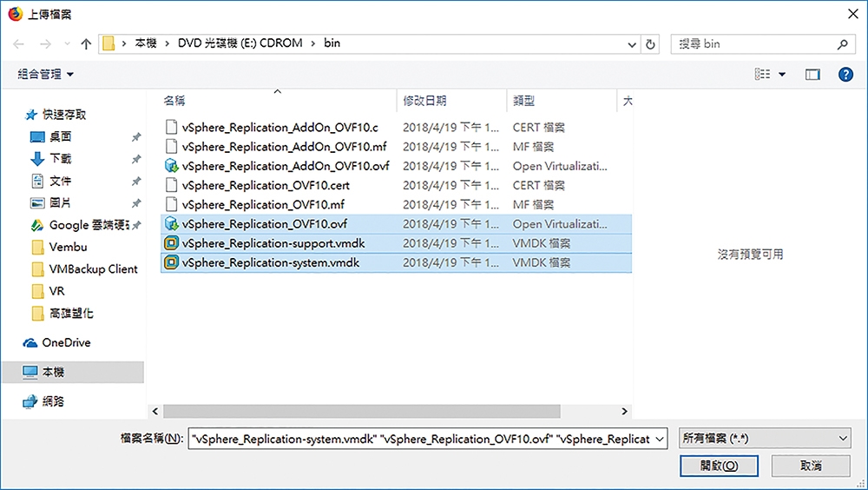Open 文件 in the navigation pane
Image resolution: width=868 pixels, height=490 pixels.
[61, 182]
